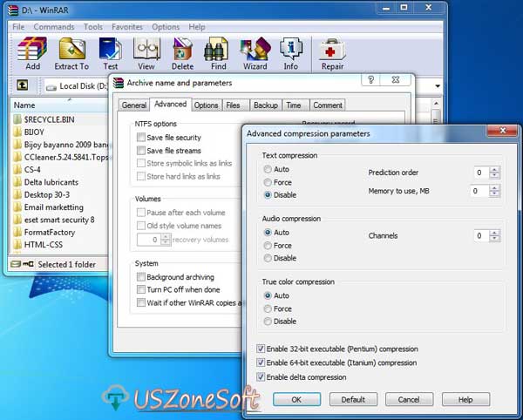This screenshot has height=420, width=523.
Task: Click the Default button
Action: click(353, 399)
